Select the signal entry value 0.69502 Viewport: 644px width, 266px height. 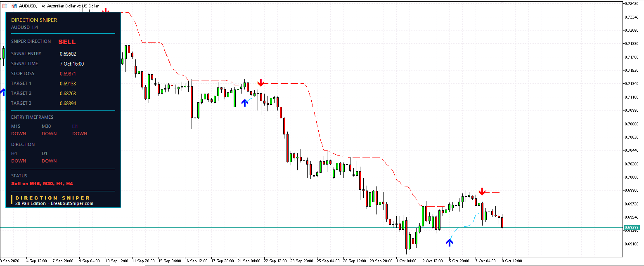68,54
